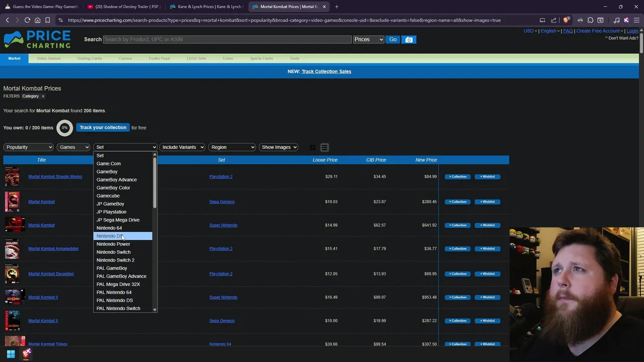644x362 pixels.
Task: Switch to the grid view icon
Action: [x=312, y=147]
